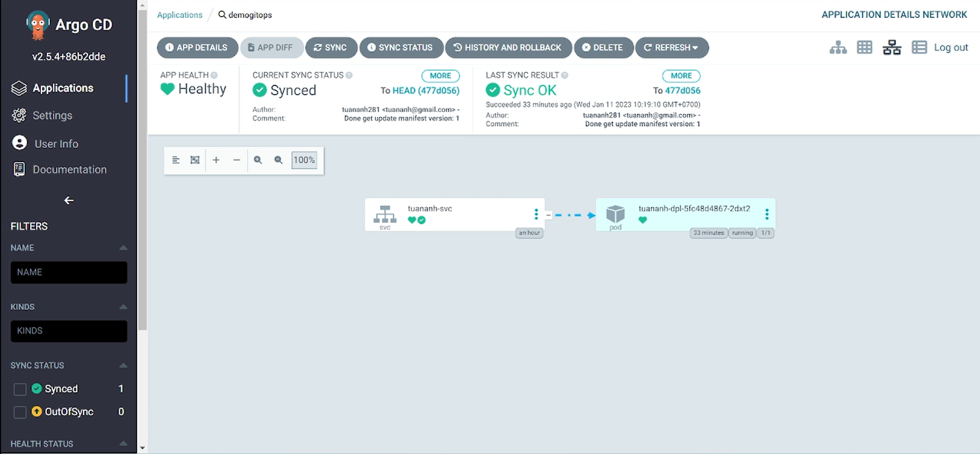The image size is (980, 454).
Task: Focus the KINDS filter input field
Action: coord(69,331)
